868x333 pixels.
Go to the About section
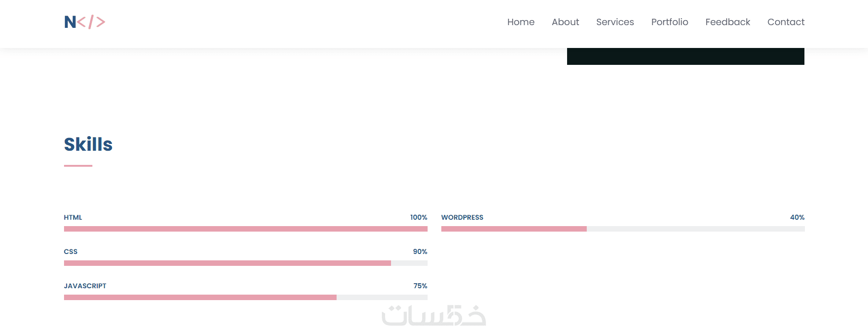pos(565,22)
